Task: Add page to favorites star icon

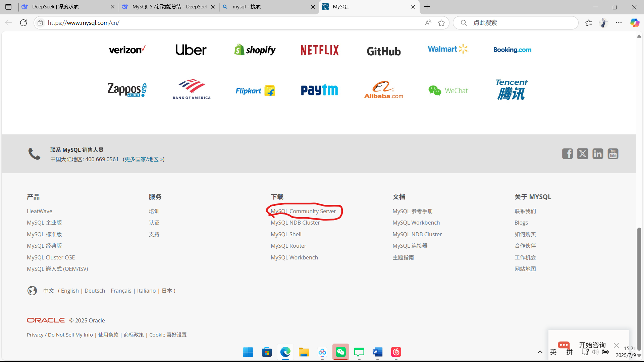Action: click(441, 23)
